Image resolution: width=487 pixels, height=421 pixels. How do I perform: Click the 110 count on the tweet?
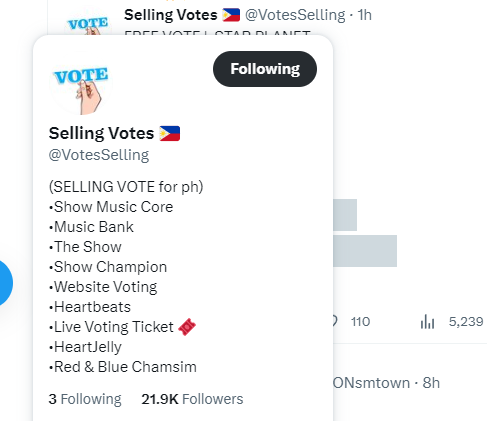tap(360, 322)
